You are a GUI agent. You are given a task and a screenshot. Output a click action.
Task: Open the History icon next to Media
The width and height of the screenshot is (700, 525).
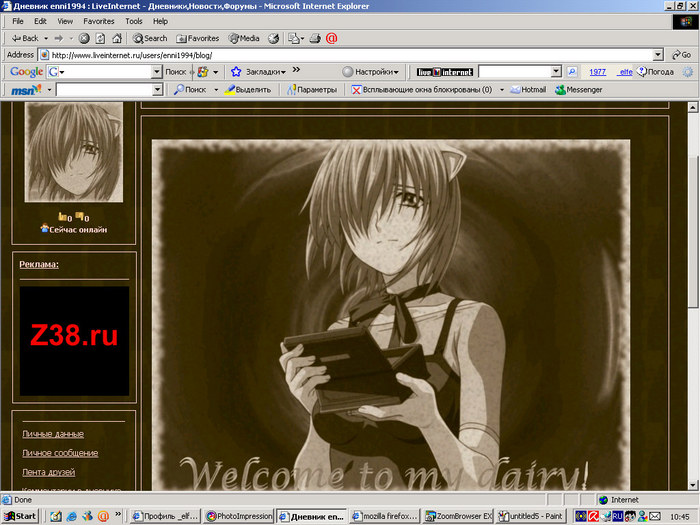pyautogui.click(x=273, y=38)
